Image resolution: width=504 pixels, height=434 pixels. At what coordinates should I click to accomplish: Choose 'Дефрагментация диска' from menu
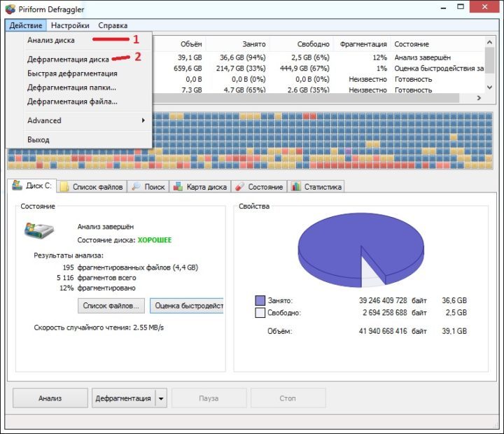coord(68,59)
